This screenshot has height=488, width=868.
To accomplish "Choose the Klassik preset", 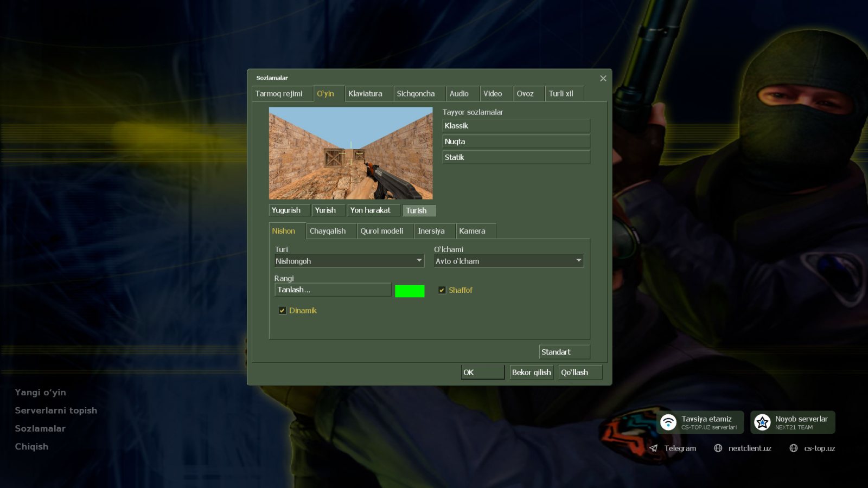I will 516,126.
